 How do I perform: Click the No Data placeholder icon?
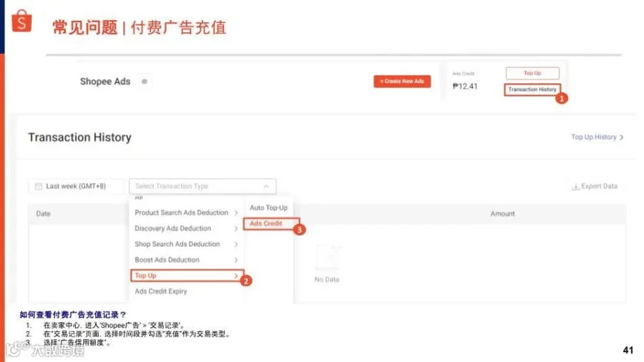[327, 257]
